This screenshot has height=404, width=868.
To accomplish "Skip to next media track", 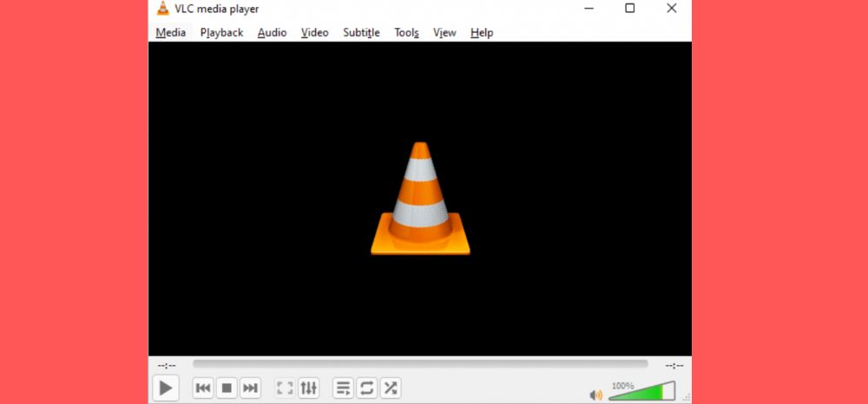I will point(250,388).
